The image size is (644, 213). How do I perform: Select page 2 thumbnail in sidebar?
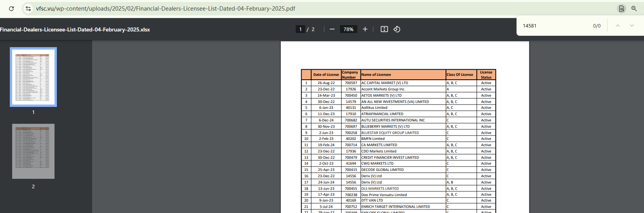click(33, 151)
